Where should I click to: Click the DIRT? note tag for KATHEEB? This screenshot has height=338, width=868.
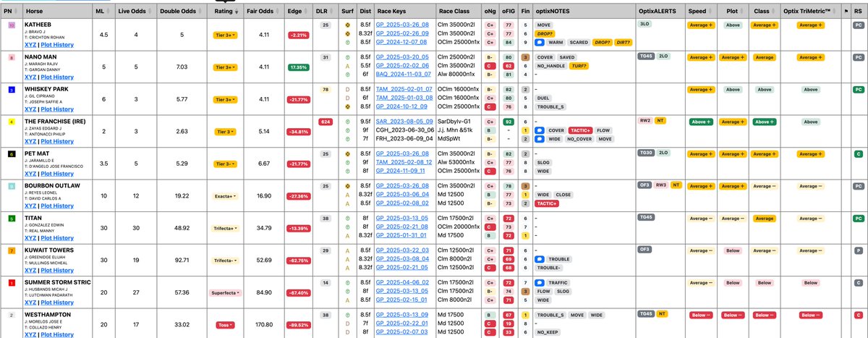(x=625, y=42)
